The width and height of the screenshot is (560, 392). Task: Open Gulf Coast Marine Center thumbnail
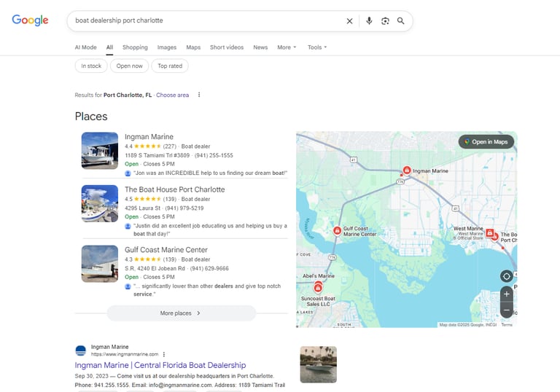(x=100, y=264)
